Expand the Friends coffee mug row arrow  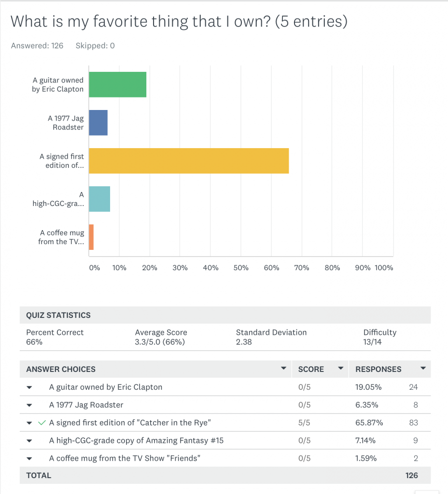click(29, 459)
